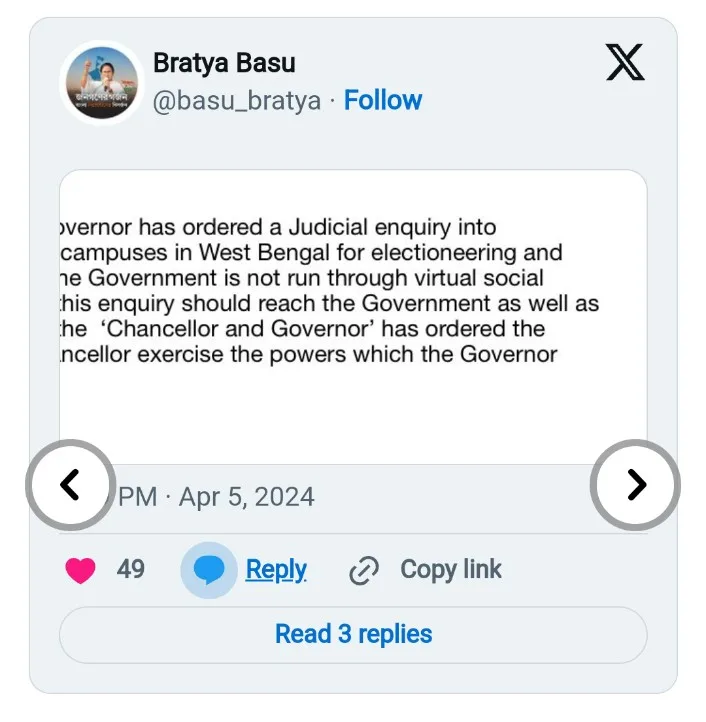
Task: Click the @basu_bratya handle
Action: click(x=237, y=101)
